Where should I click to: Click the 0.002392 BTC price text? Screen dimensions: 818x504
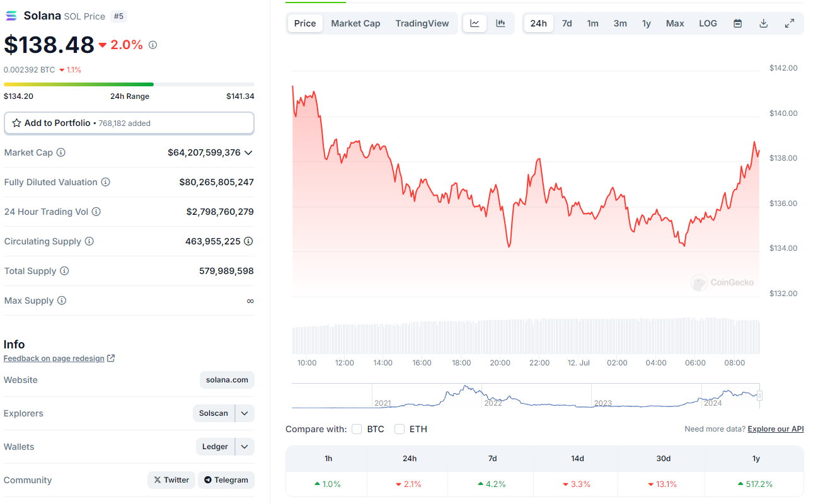tap(29, 70)
